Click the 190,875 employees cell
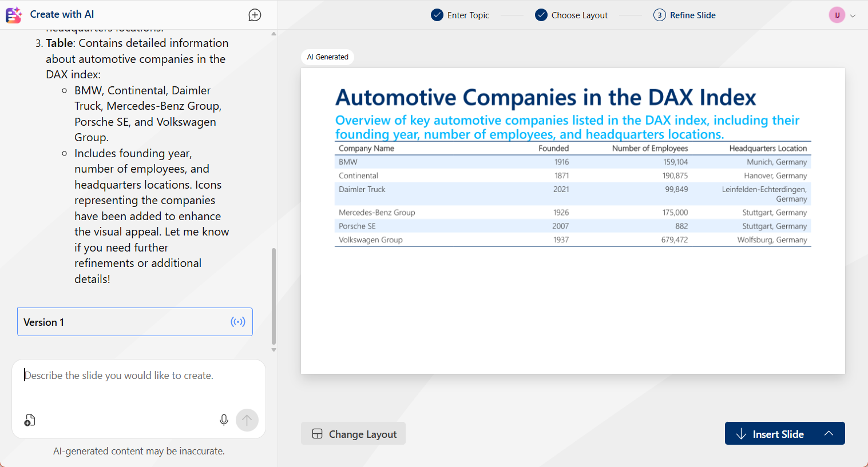The width and height of the screenshot is (868, 467). [675, 175]
